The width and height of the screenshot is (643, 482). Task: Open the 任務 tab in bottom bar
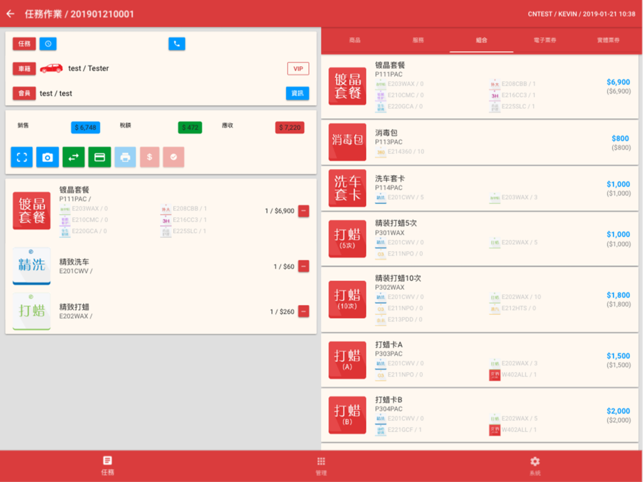(107, 466)
